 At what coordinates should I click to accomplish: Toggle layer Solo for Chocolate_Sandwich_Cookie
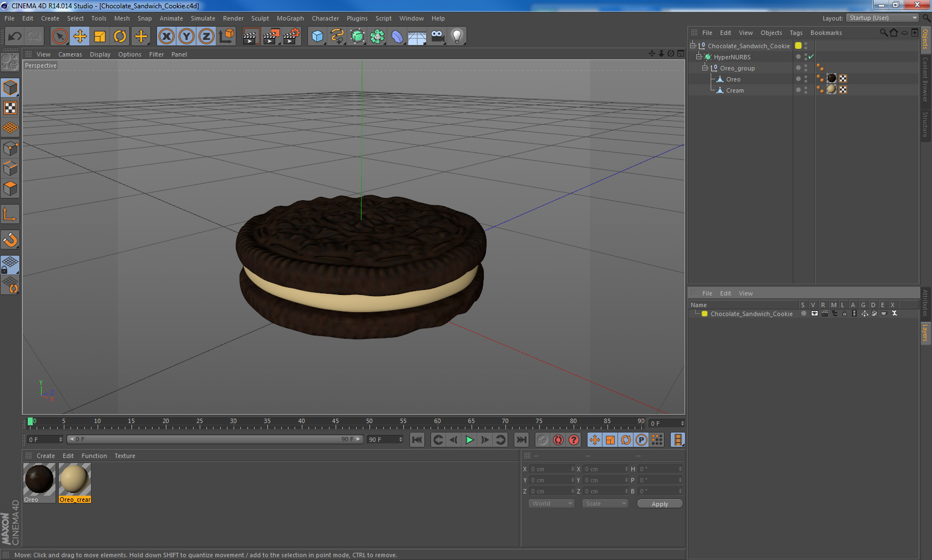(x=803, y=313)
